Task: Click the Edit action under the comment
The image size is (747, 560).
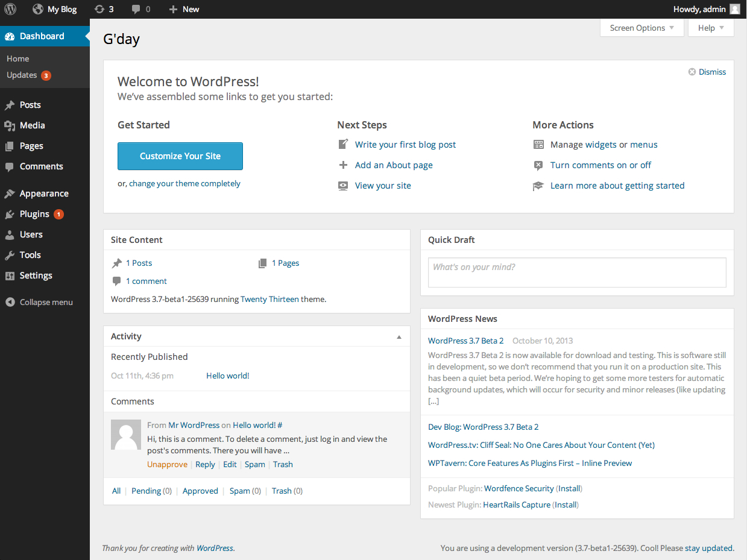Action: point(230,464)
